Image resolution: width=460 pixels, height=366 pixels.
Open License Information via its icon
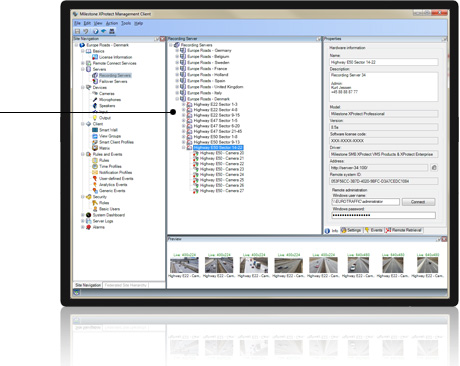click(x=95, y=57)
